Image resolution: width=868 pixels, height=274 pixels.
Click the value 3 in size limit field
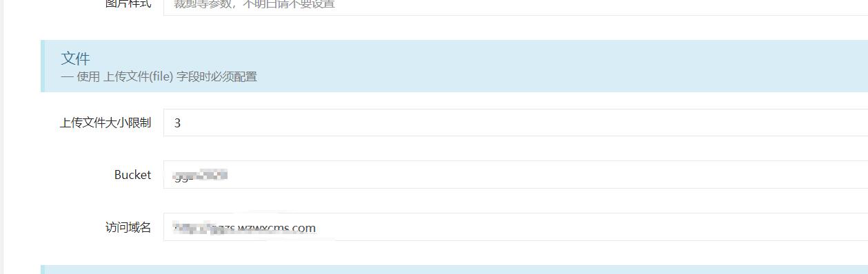(177, 123)
